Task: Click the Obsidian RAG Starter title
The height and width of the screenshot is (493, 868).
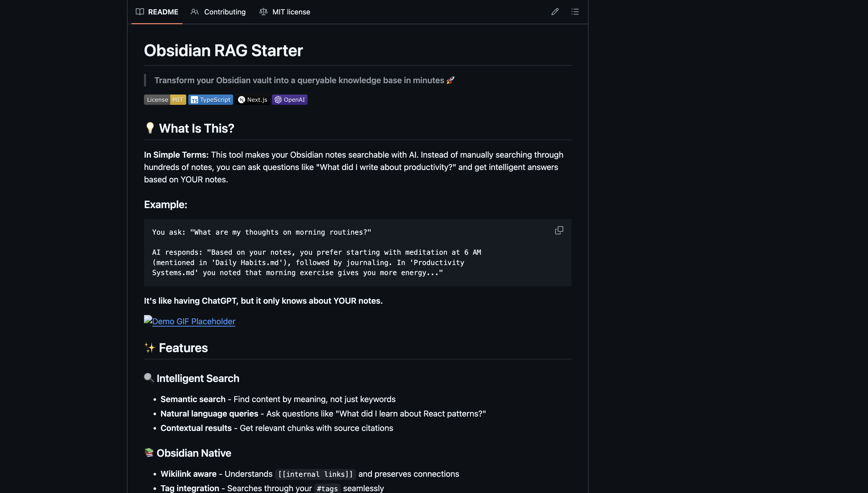Action: tap(223, 50)
